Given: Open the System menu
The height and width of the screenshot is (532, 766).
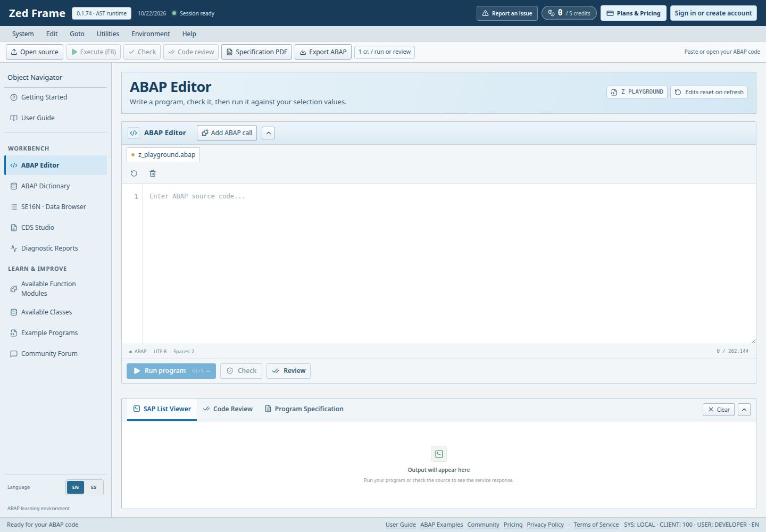Looking at the screenshot, I should point(23,34).
